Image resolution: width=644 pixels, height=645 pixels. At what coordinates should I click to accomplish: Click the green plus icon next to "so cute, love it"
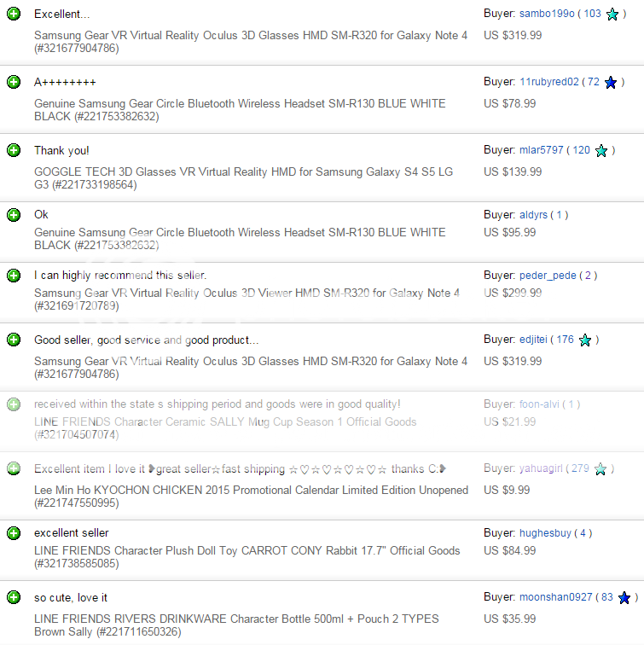click(14, 597)
